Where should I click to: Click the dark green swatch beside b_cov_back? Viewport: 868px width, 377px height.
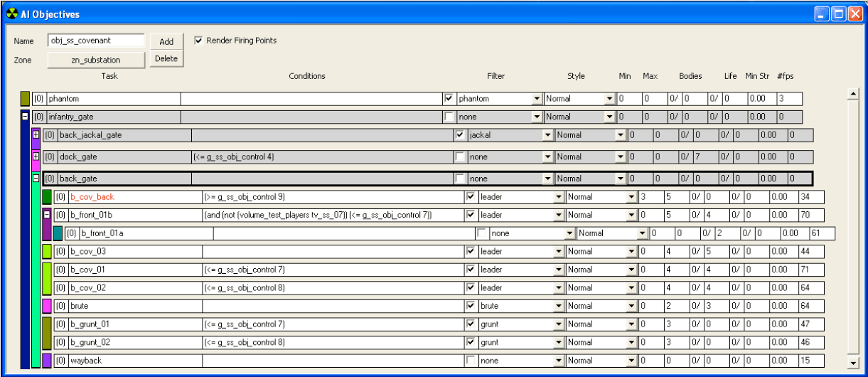tap(48, 196)
